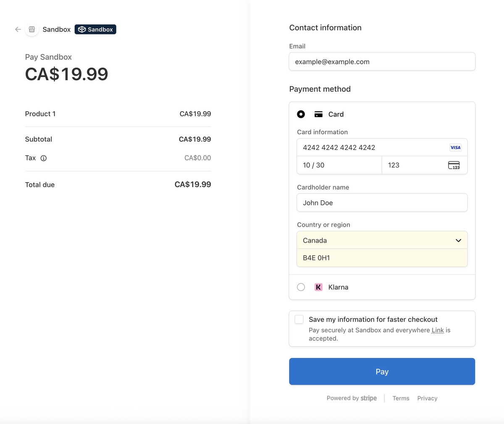The image size is (504, 424).
Task: Click the Email input field
Action: [382, 62]
